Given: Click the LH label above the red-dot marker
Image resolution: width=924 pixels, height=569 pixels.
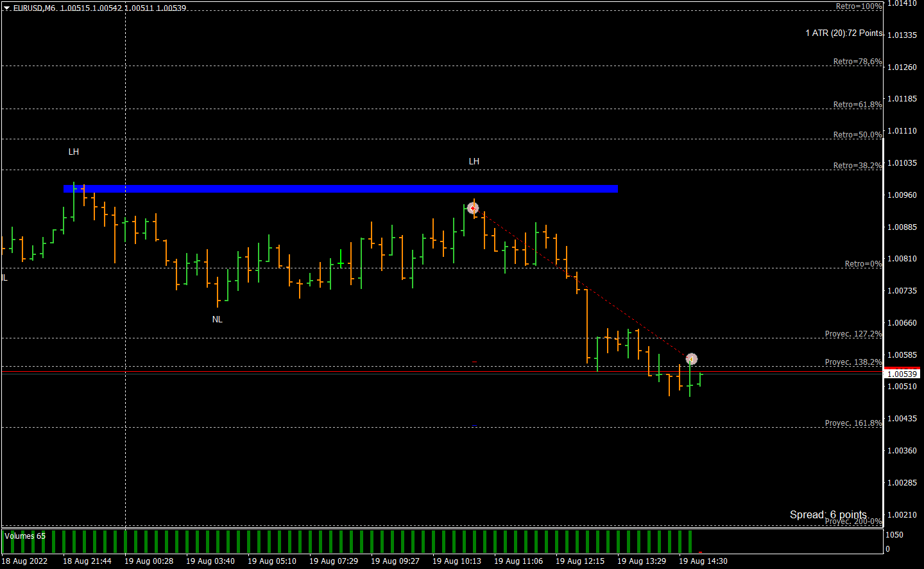Looking at the screenshot, I should 474,161.
